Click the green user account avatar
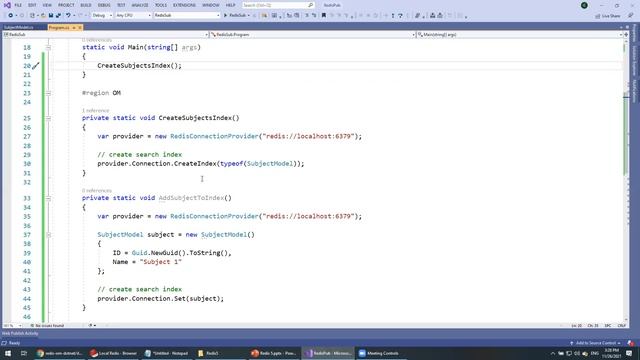The image size is (640, 360). (x=584, y=5)
